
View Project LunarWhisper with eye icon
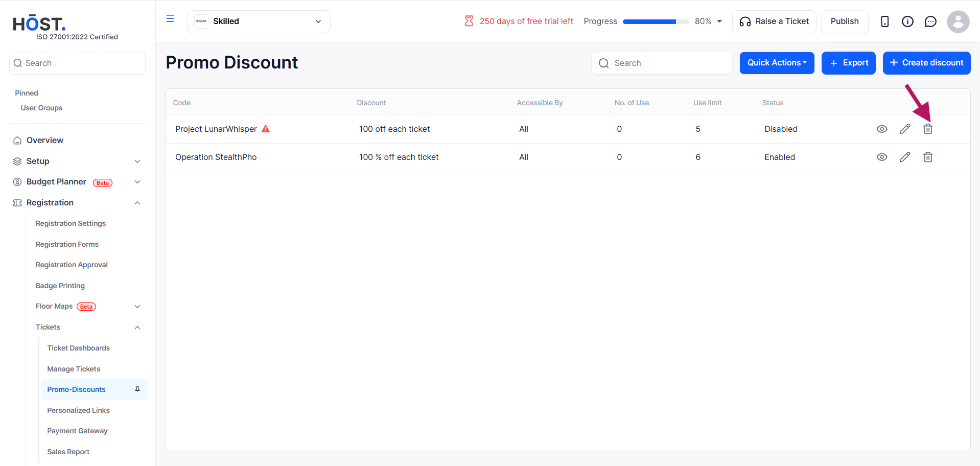click(x=882, y=129)
